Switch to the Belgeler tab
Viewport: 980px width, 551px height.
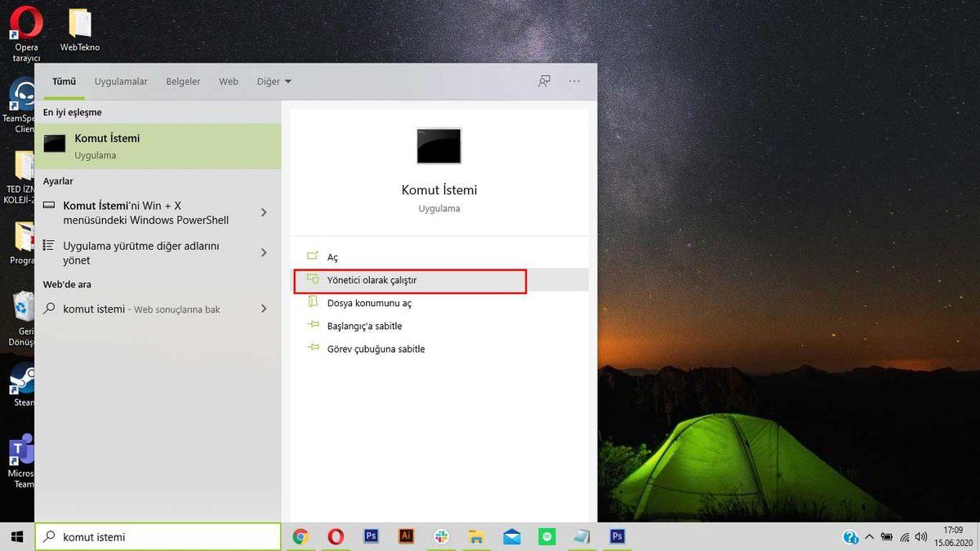pyautogui.click(x=182, y=81)
